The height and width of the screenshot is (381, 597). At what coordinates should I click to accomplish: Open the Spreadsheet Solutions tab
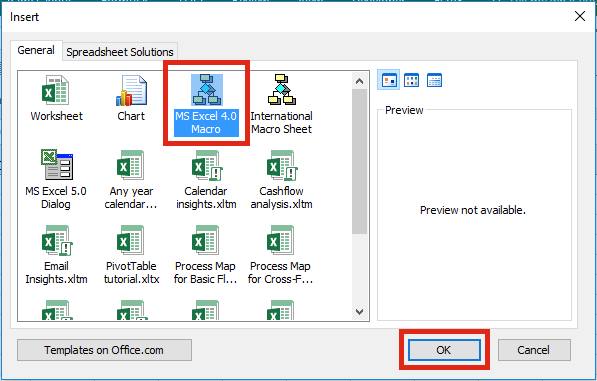pyautogui.click(x=120, y=52)
